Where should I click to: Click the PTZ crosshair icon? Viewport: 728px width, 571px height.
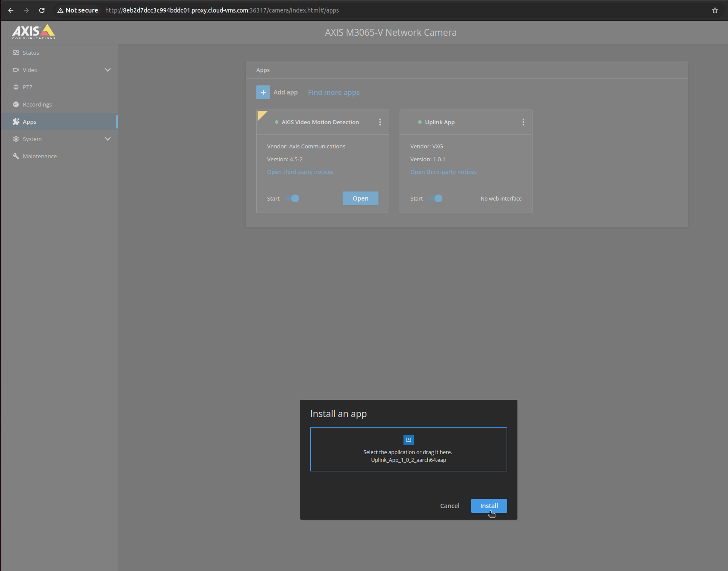point(16,87)
